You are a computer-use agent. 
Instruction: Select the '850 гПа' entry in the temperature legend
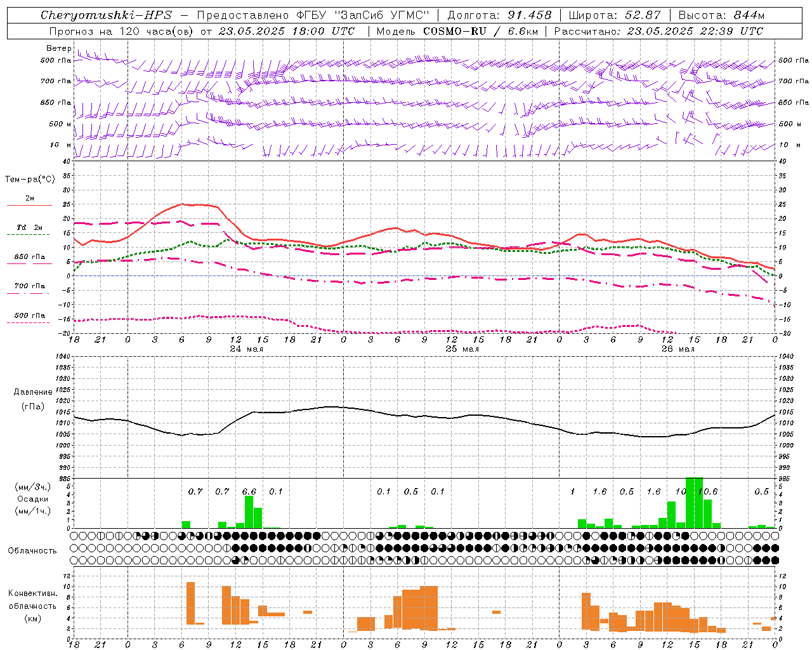29,257
